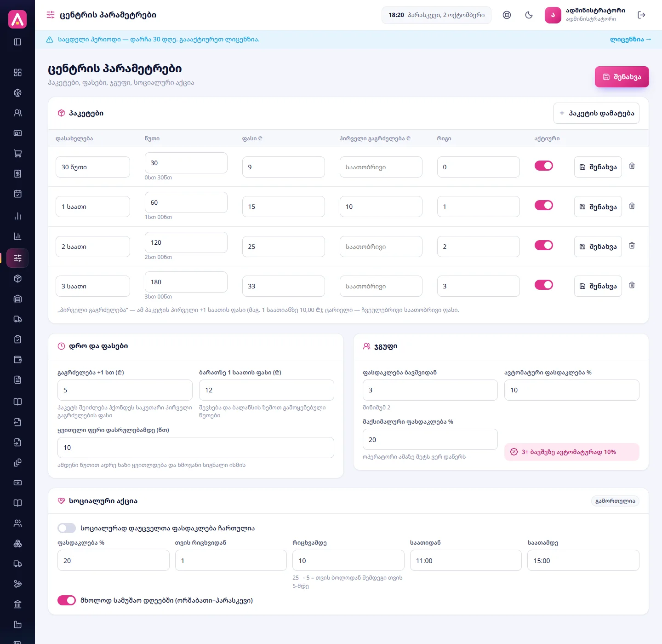Turn off the working-days-only toggle
The image size is (662, 644).
point(67,600)
